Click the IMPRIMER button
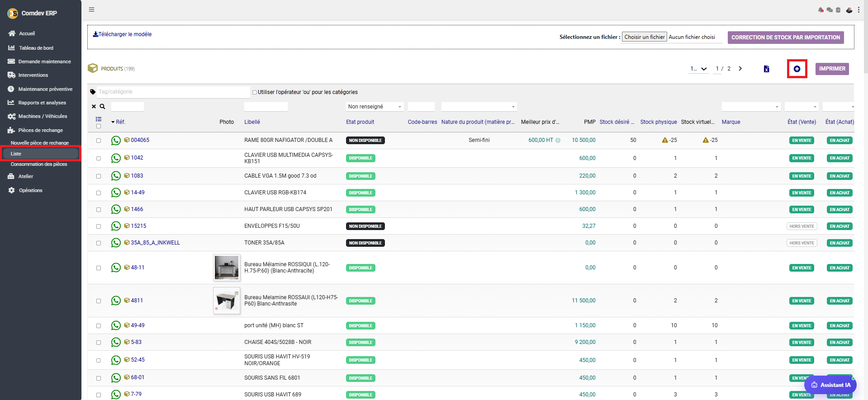The height and width of the screenshot is (400, 868). [x=832, y=69]
